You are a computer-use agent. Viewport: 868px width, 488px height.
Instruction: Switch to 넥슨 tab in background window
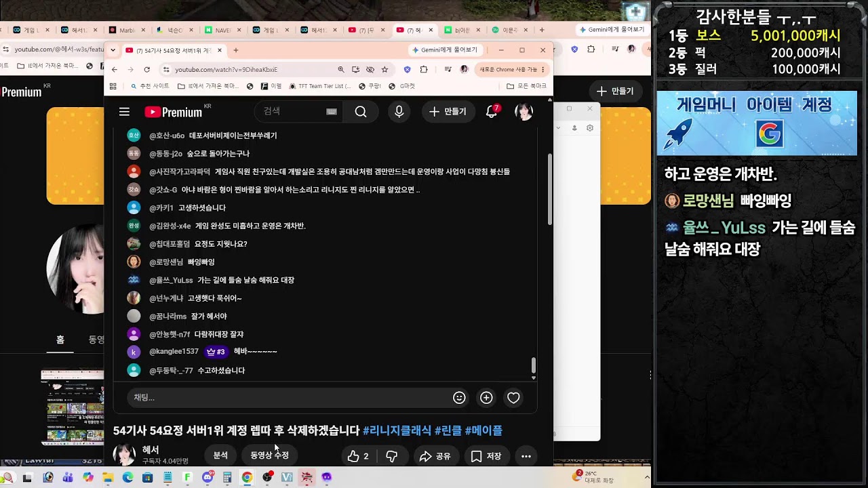point(174,30)
